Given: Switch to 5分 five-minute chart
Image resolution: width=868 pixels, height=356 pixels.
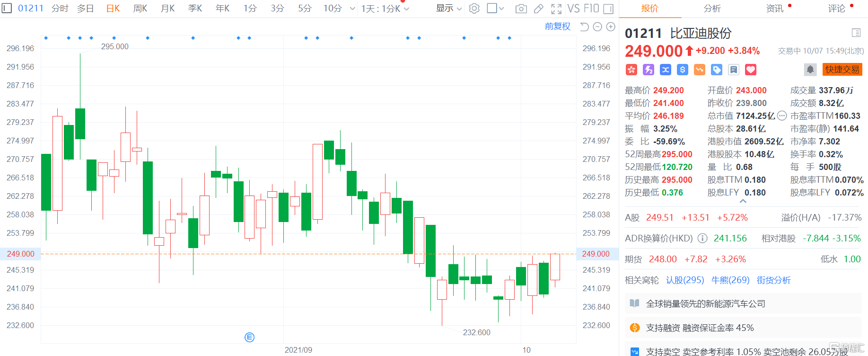Looking at the screenshot, I should pos(305,9).
